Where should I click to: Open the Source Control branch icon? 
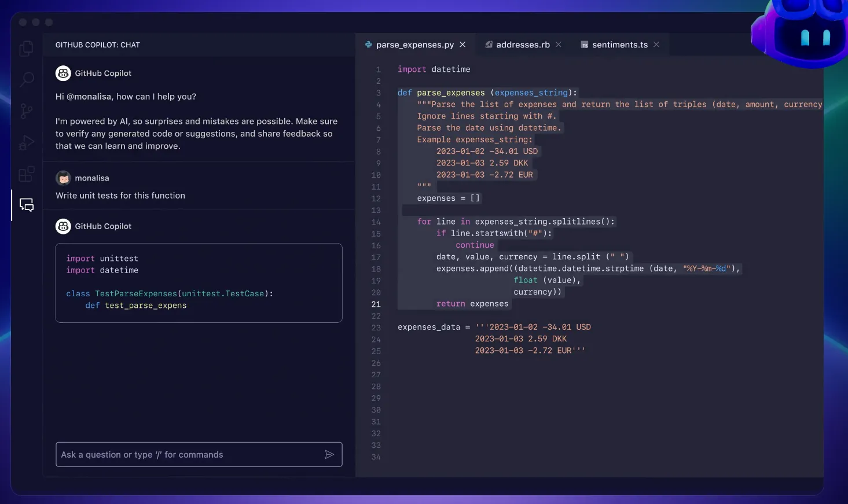27,111
